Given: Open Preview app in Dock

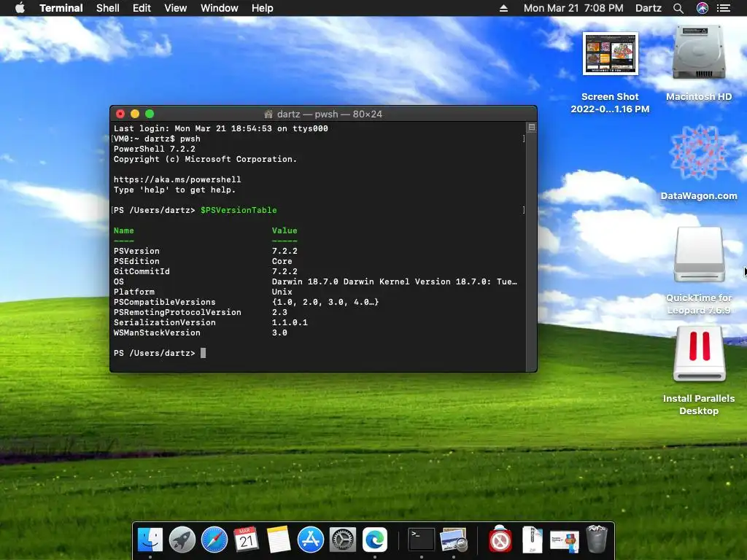Looking at the screenshot, I should [x=454, y=540].
